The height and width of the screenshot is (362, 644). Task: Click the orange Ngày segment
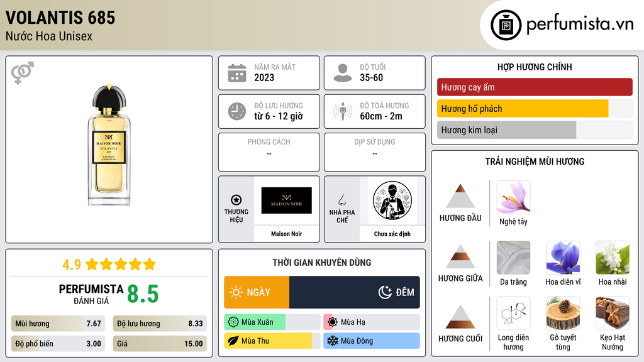[x=257, y=292]
